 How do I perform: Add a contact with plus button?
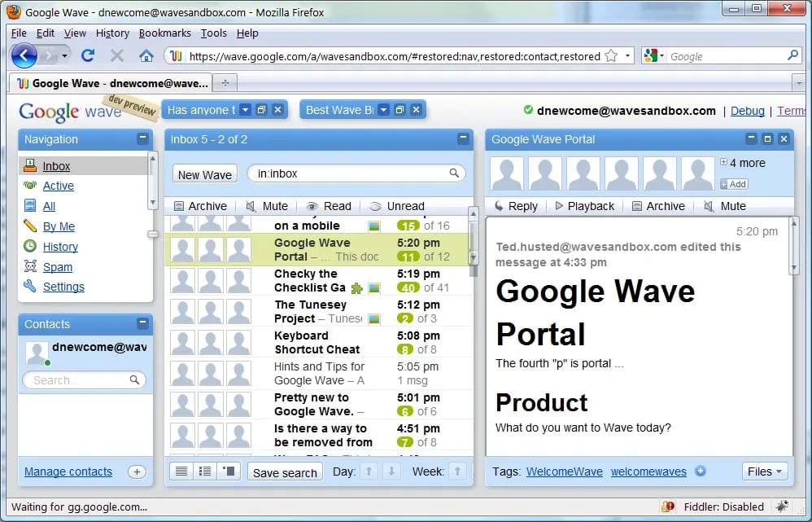[137, 472]
